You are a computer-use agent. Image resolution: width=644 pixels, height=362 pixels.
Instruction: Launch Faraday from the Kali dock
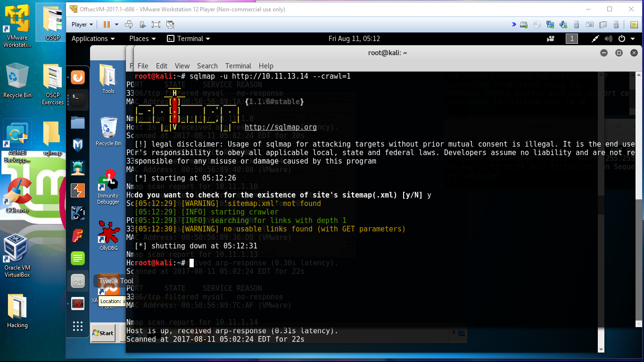(78, 236)
